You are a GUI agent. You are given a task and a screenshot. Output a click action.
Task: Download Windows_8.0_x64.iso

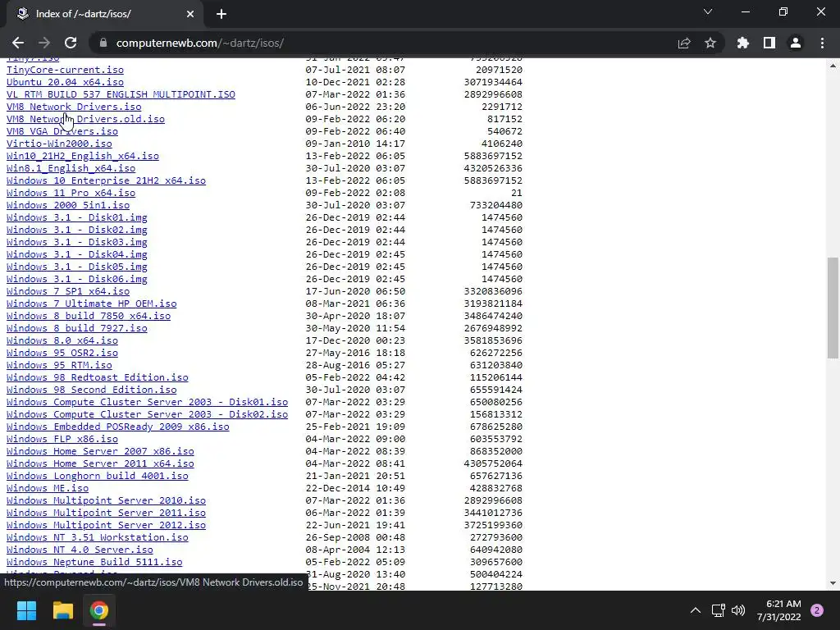coord(62,340)
